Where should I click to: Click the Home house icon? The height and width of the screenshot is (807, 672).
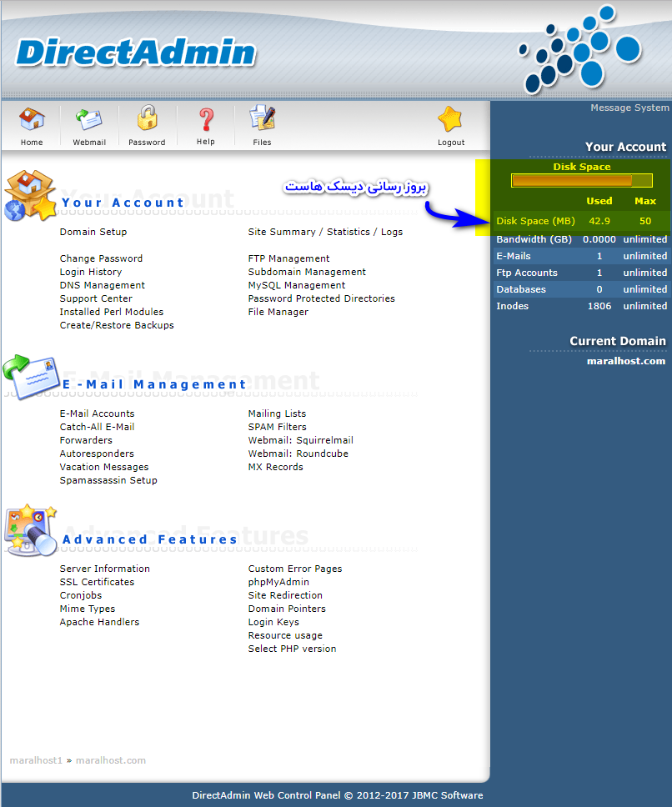pyautogui.click(x=32, y=119)
